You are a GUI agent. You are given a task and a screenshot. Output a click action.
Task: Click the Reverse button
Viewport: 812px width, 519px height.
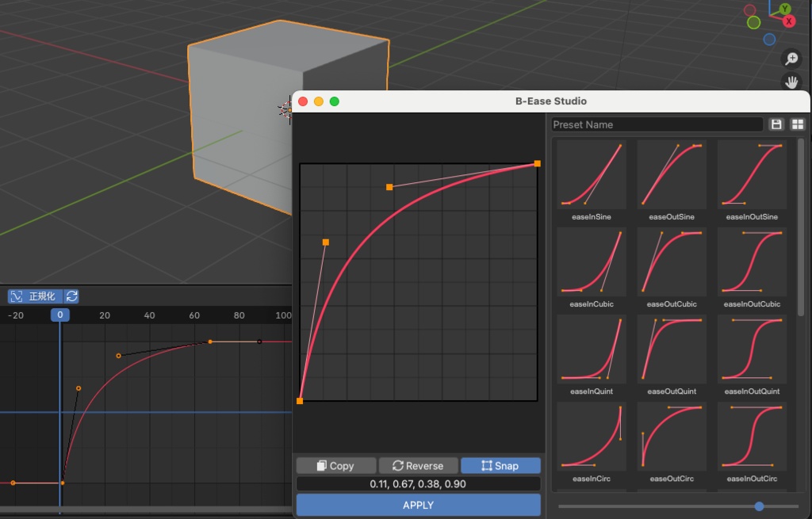pyautogui.click(x=418, y=465)
